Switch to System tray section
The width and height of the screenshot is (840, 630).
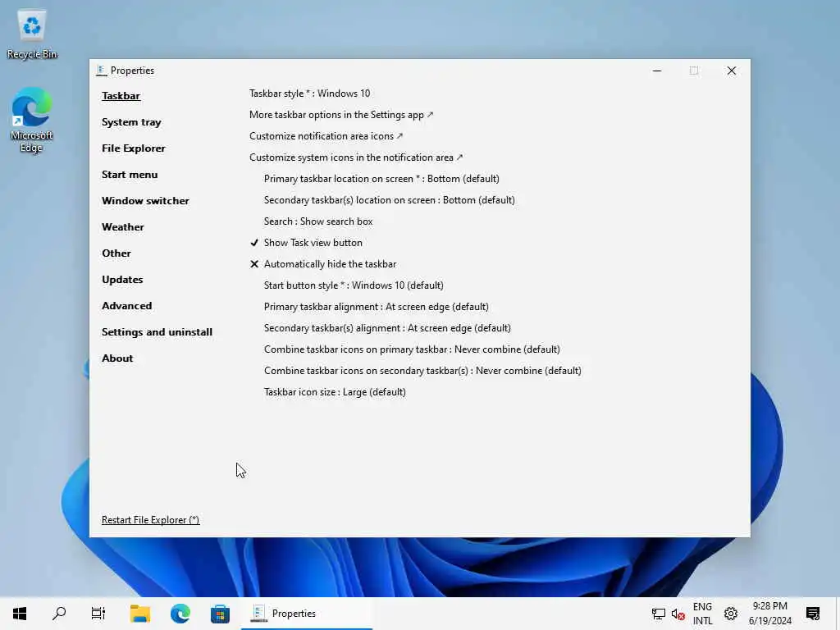131,122
